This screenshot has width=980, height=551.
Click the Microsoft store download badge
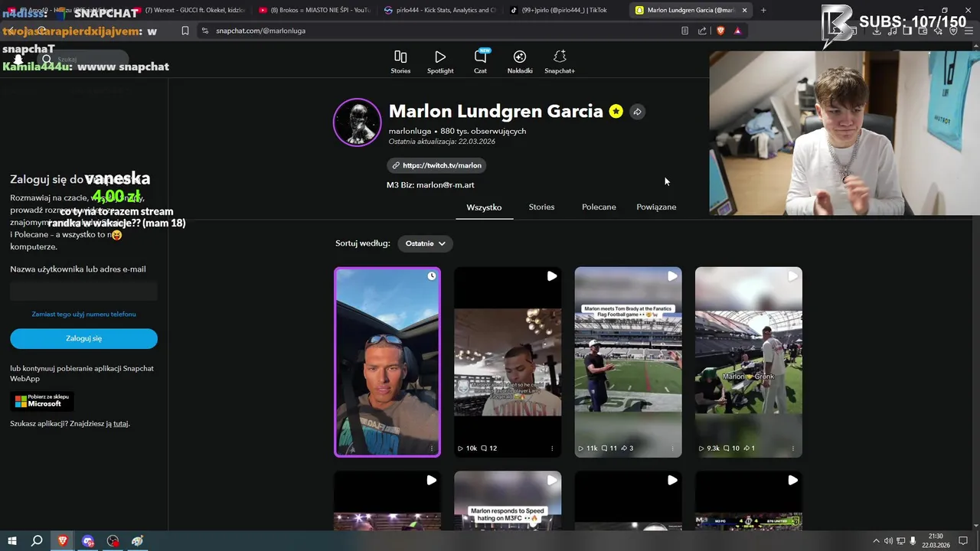pyautogui.click(x=42, y=401)
